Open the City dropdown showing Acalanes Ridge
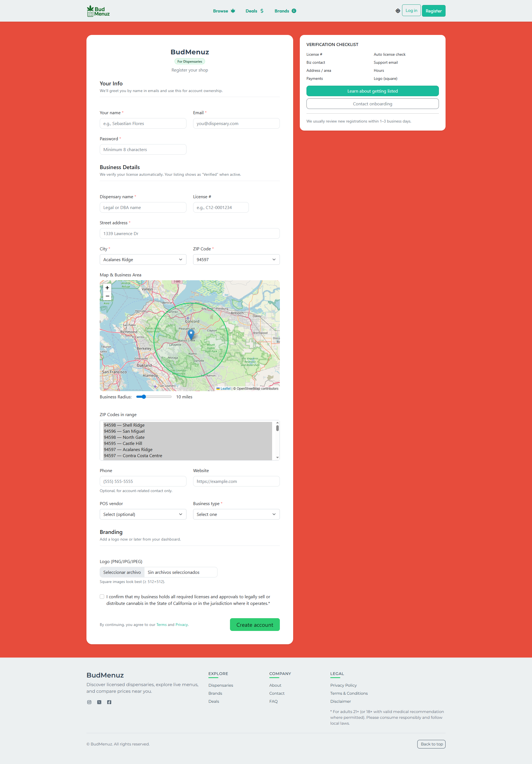 point(143,259)
